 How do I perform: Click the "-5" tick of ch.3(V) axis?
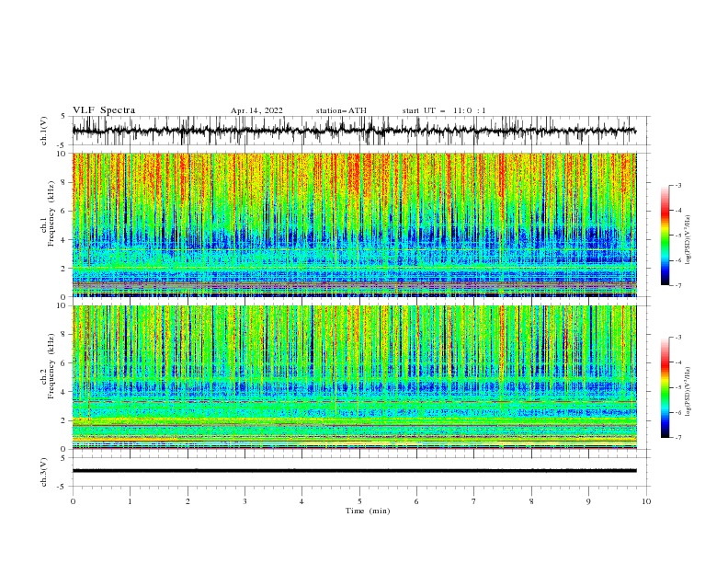[63, 487]
